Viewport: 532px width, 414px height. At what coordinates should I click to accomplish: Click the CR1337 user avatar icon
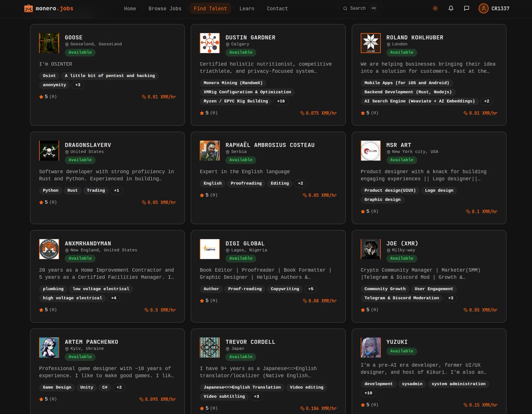pyautogui.click(x=483, y=8)
